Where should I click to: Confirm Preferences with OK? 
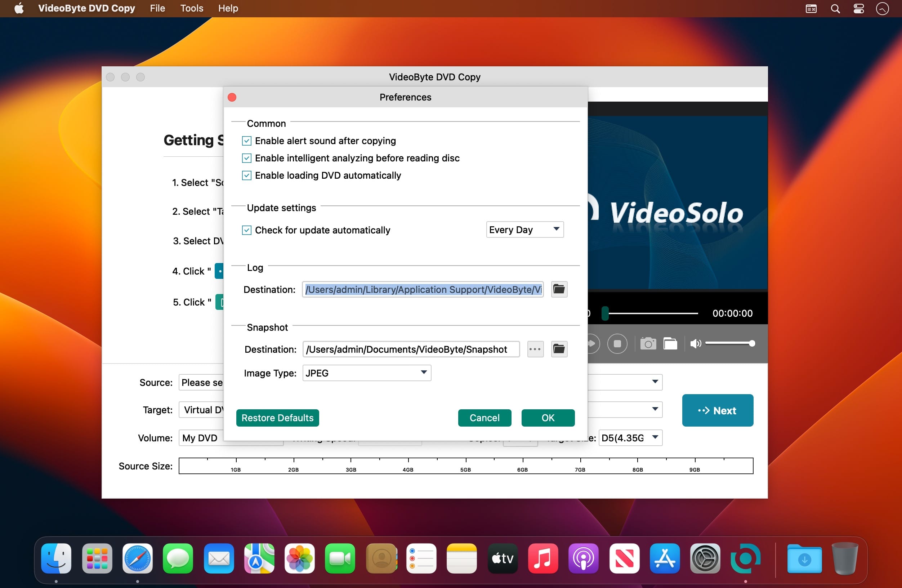pyautogui.click(x=548, y=418)
